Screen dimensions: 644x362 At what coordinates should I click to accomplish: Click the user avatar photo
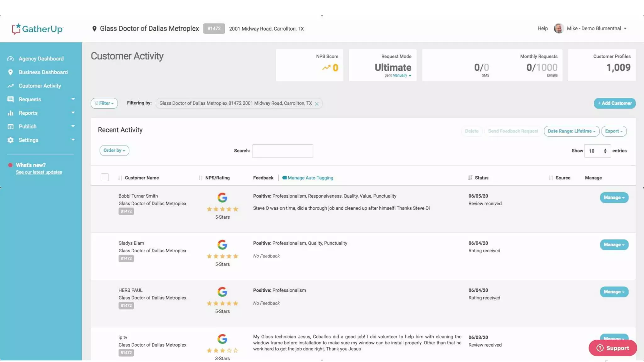558,28
